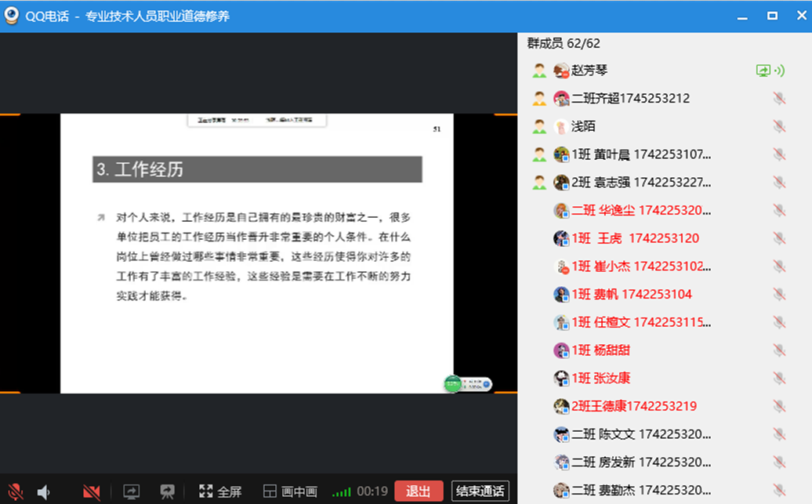Start screen sharing from bottom toolbar
The width and height of the screenshot is (812, 504).
131,491
